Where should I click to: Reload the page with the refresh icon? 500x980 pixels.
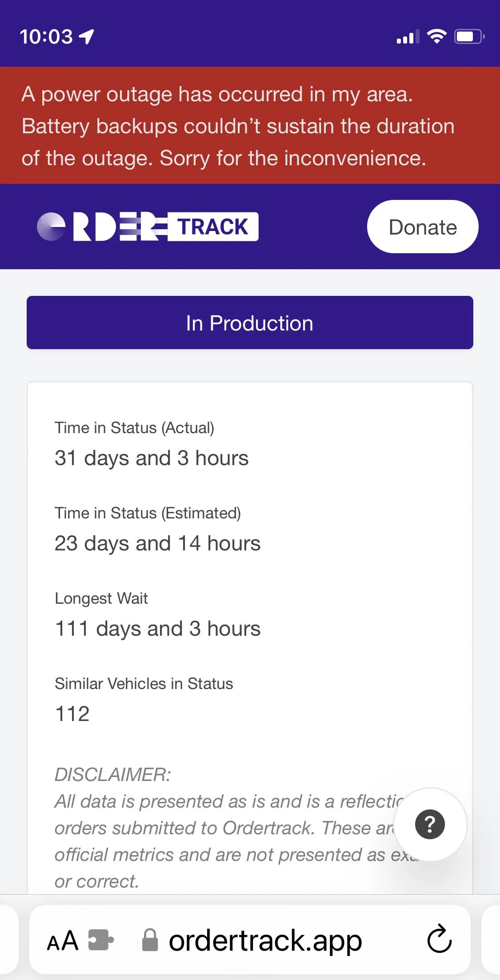click(439, 939)
